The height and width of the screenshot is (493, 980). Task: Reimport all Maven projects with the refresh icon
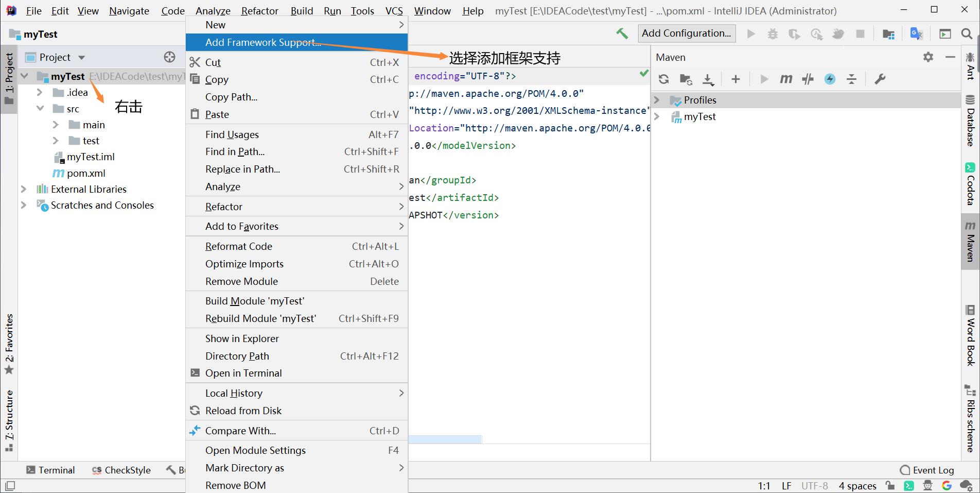coord(664,79)
